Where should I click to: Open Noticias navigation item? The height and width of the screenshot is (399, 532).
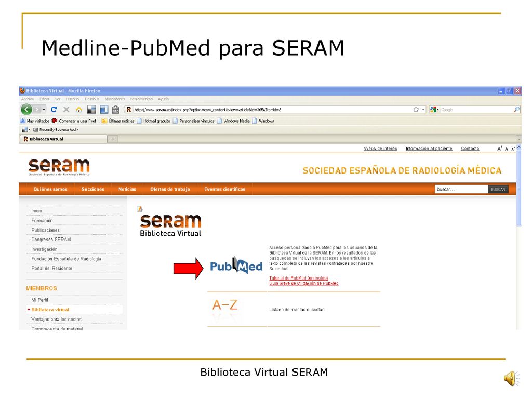[127, 189]
